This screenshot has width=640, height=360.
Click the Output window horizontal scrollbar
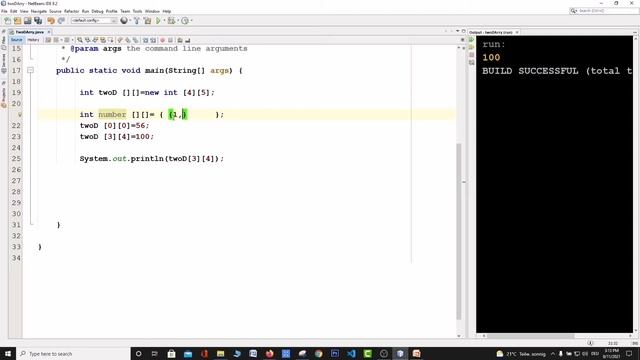[x=531, y=336]
